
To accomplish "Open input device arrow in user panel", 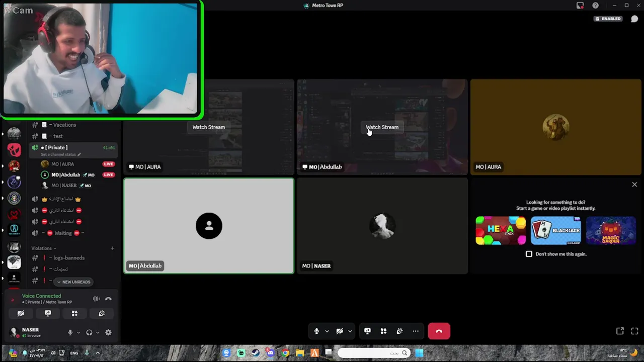I will pyautogui.click(x=78, y=332).
